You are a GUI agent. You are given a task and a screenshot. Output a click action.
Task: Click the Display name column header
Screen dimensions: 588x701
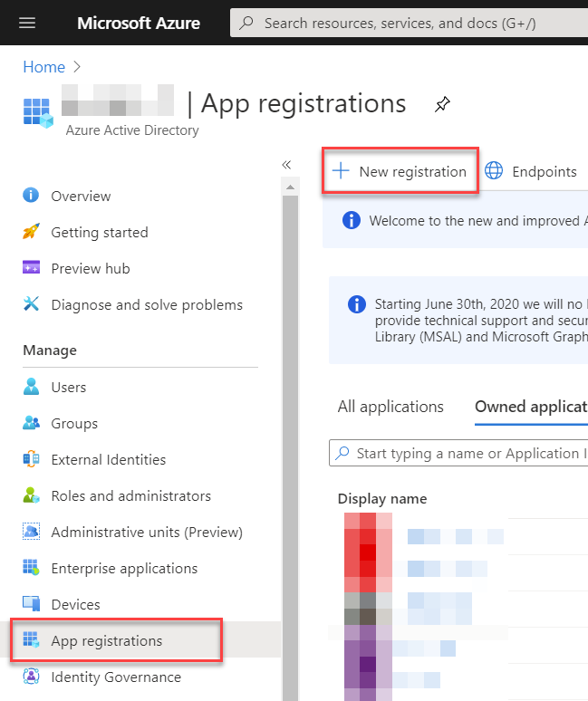point(381,498)
